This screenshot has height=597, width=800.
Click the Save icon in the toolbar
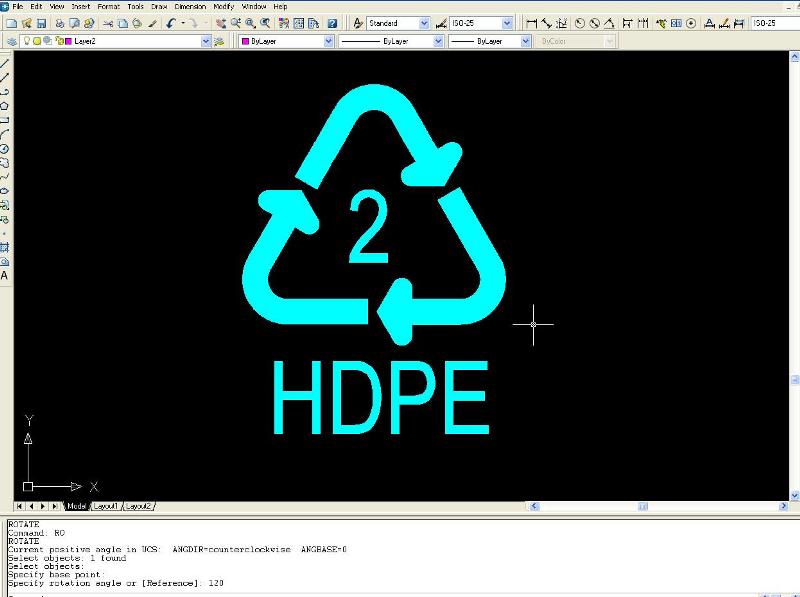[x=42, y=23]
